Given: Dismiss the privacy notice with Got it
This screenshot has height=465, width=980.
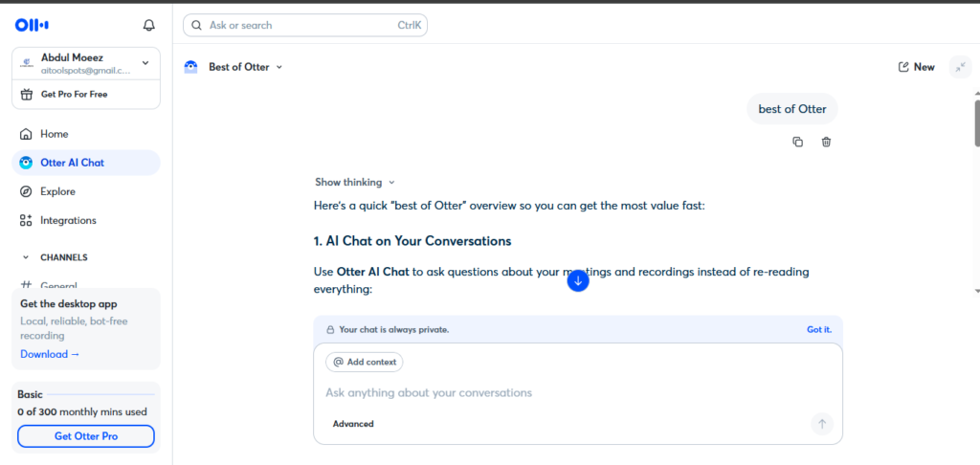Looking at the screenshot, I should (x=819, y=329).
